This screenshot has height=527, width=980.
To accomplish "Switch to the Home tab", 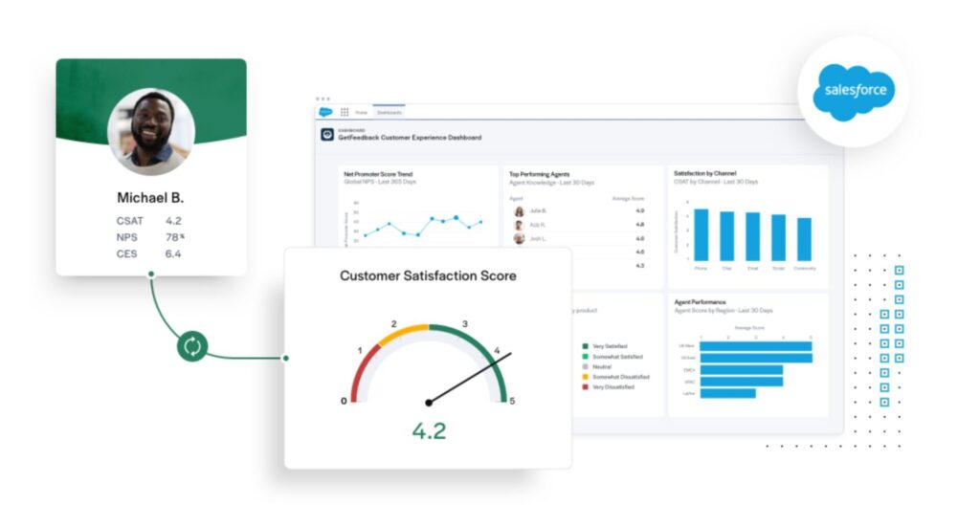I will [361, 112].
